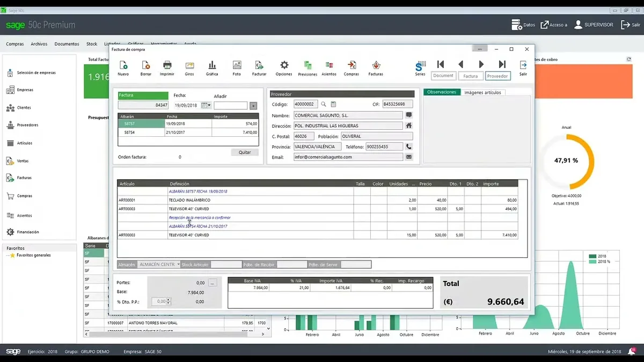Screen dimensions: 644x362
Task: Click the Teléfono field 900255455
Action: [x=384, y=146]
